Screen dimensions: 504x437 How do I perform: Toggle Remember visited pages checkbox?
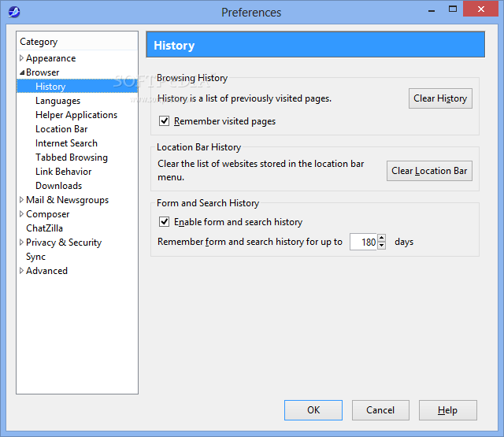click(164, 121)
